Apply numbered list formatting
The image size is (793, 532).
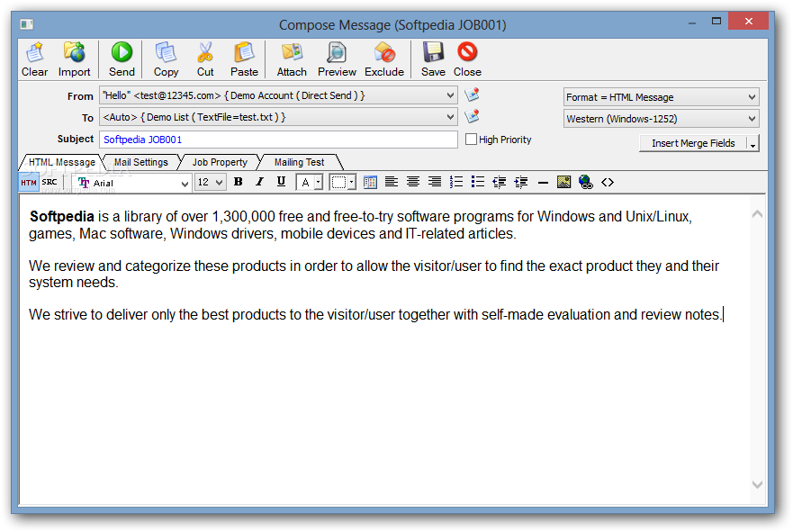[456, 182]
